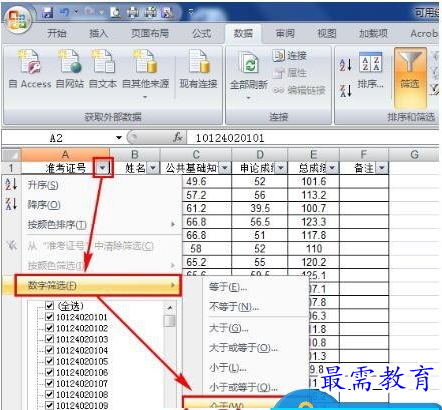Viewport: 442px width, 410px height.
Task: Select Does Not Equal (不等于) filter
Action: [x=255, y=306]
